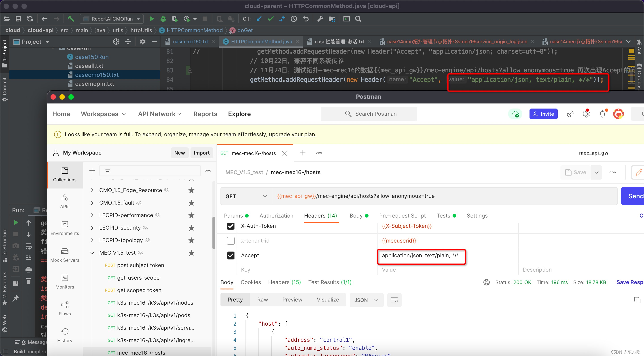Switch to the Authorization request tab
Viewport: 644px width, 356px height.
(x=276, y=216)
